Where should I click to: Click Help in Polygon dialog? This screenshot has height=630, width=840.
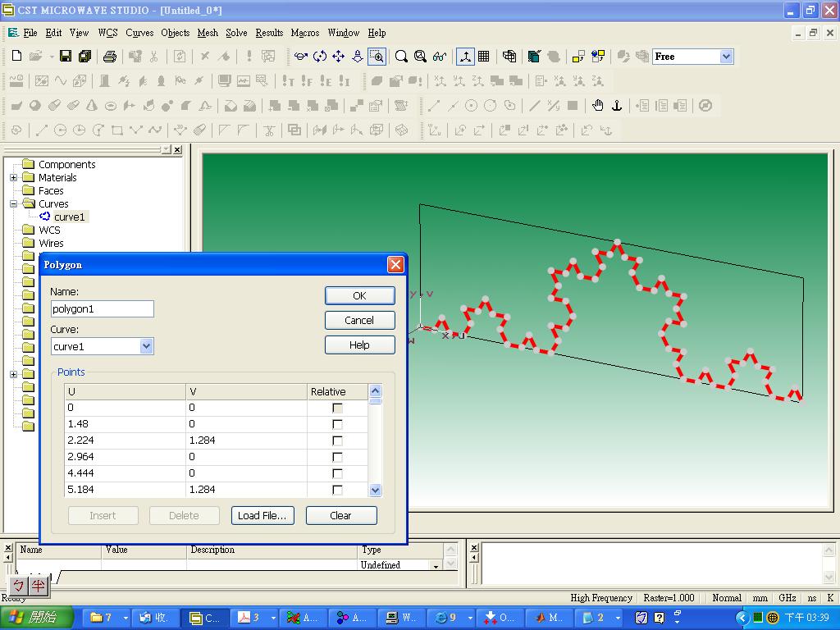[359, 345]
